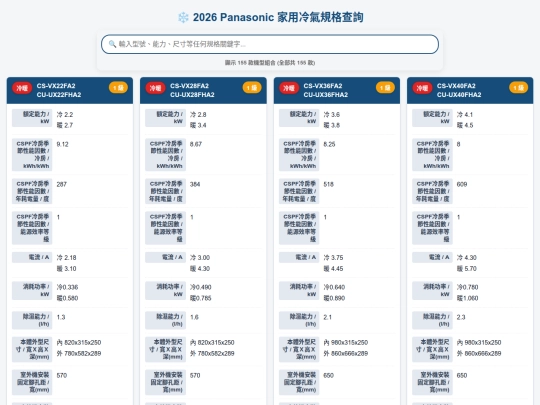The image size is (540, 405).
Task: Click the dehumidification value 1.6
Action: coord(194,317)
